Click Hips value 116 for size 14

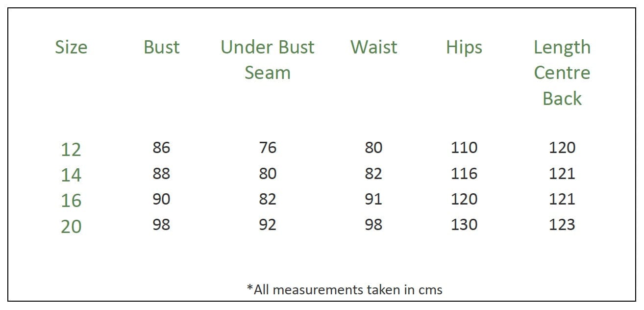(464, 173)
